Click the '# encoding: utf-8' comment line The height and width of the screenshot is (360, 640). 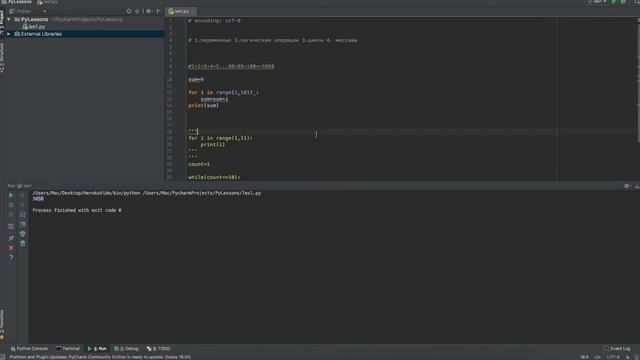pos(214,21)
